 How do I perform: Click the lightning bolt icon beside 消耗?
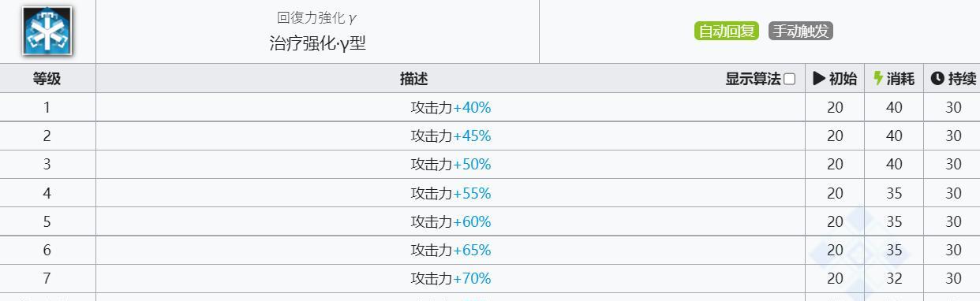tap(878, 79)
